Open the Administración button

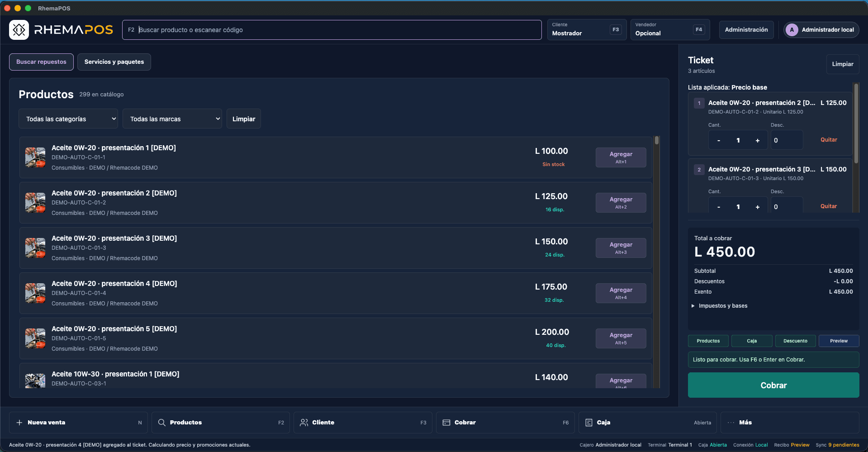click(746, 30)
